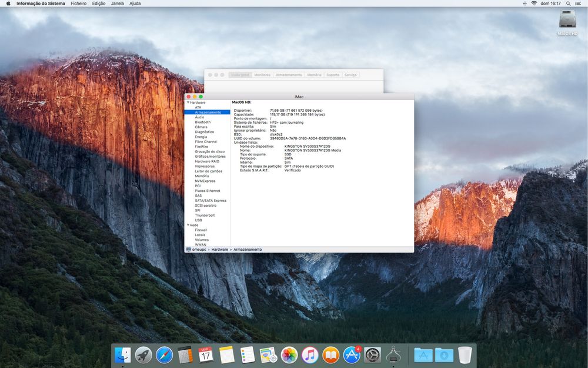
Task: Click the Wi-Fi status icon
Action: coord(534,4)
